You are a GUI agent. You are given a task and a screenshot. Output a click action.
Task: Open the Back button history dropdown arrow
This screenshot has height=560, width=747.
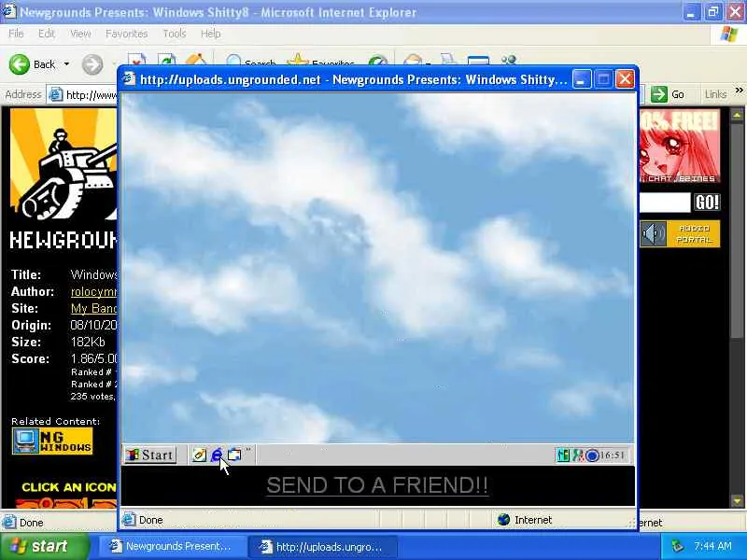pos(66,63)
